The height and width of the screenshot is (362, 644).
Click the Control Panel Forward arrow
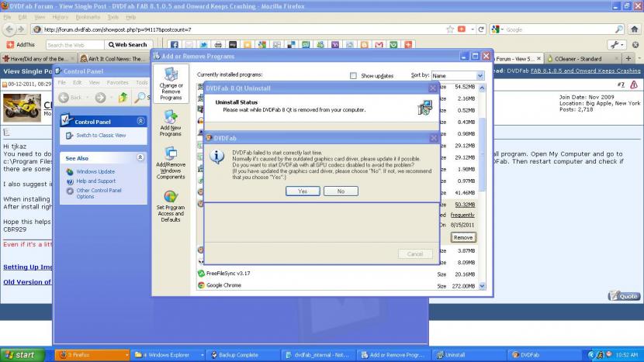pos(100,98)
